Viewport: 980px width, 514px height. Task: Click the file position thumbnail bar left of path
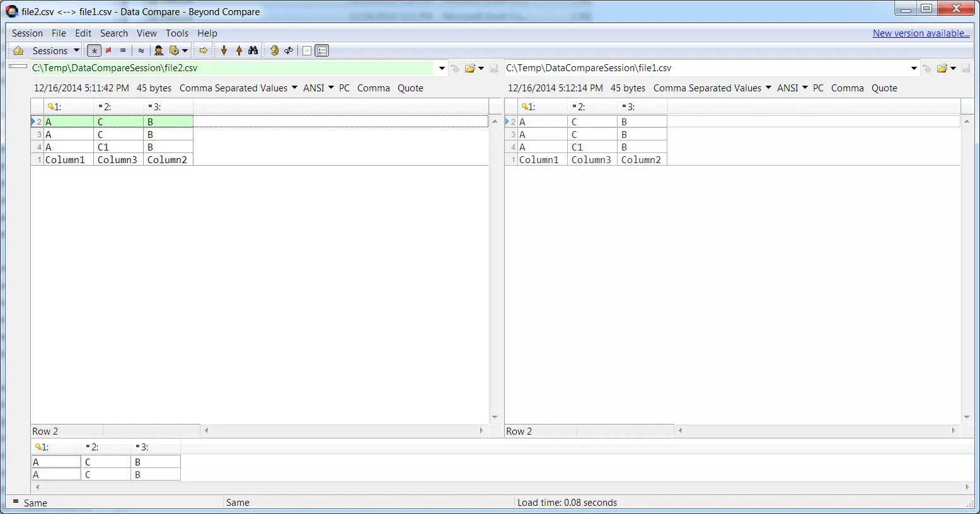tap(18, 66)
